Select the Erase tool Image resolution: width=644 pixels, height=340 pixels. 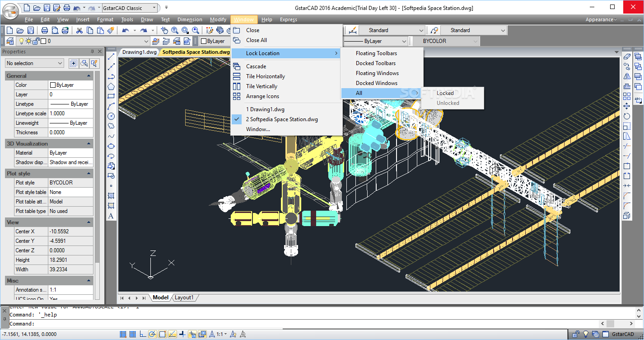[x=627, y=57]
